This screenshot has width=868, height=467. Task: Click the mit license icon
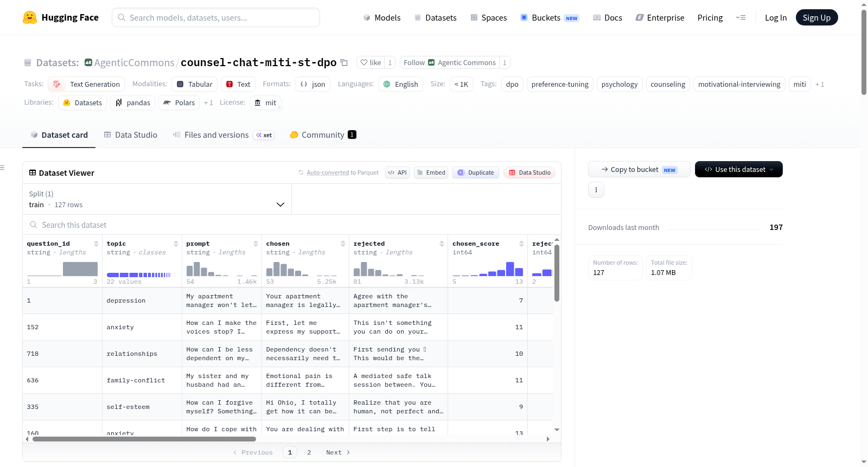pyautogui.click(x=258, y=103)
